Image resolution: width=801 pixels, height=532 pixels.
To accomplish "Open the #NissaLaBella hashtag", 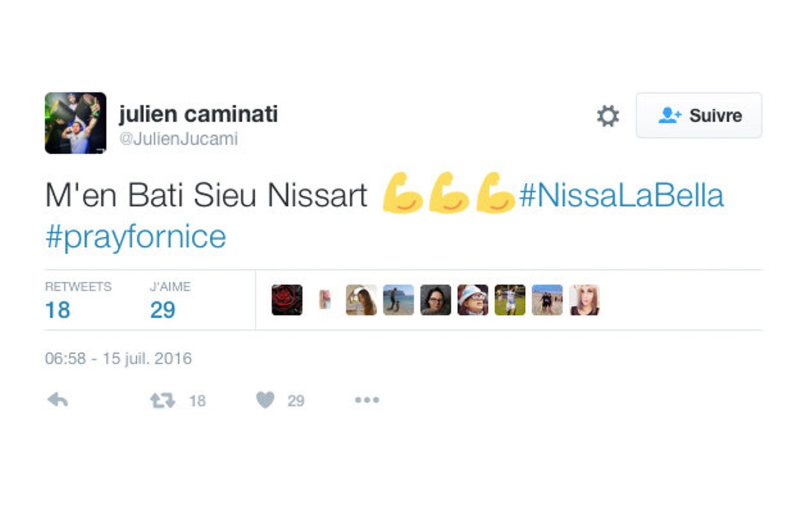I will click(622, 195).
